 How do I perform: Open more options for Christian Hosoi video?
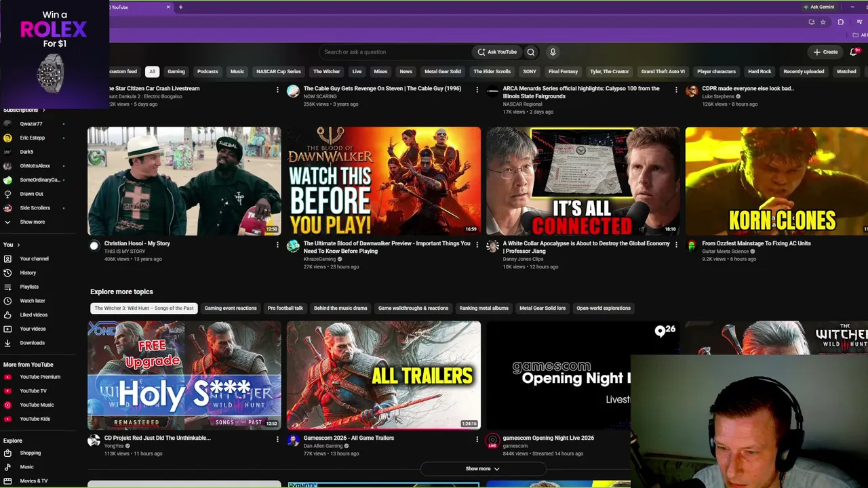(277, 244)
